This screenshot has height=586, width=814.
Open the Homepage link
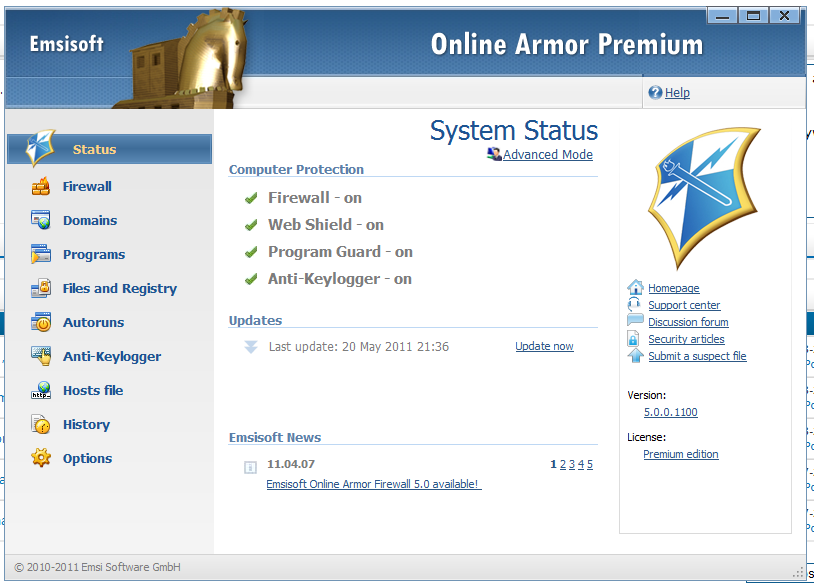coord(673,288)
